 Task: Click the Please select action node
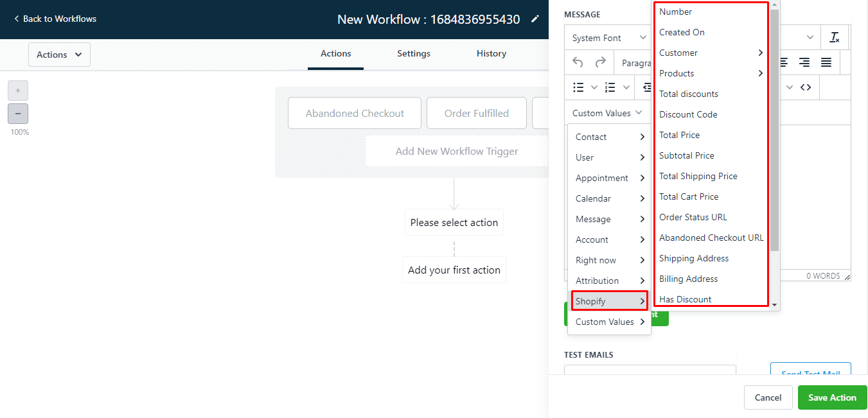click(454, 222)
